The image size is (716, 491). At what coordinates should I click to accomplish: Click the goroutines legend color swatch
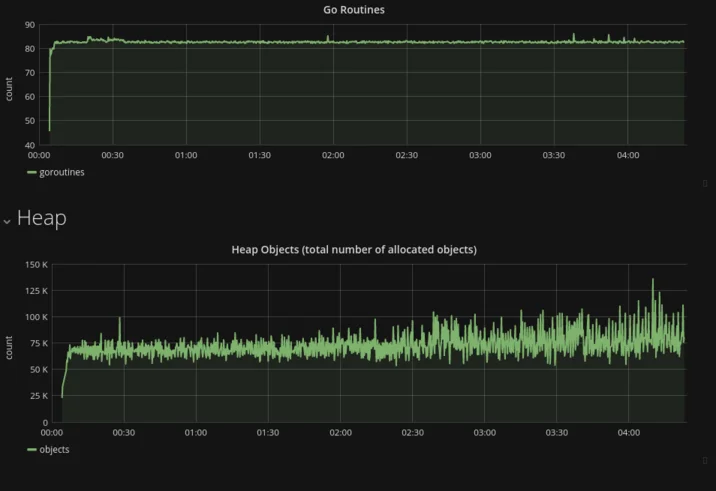(x=32, y=172)
